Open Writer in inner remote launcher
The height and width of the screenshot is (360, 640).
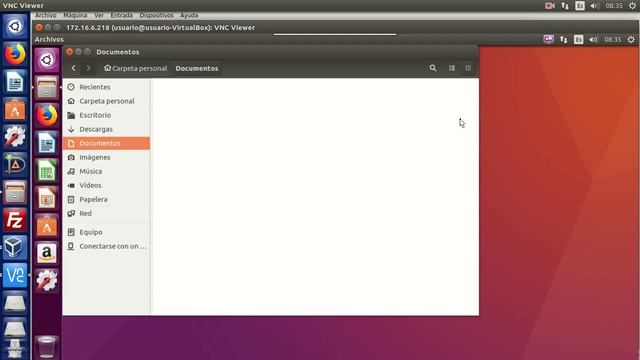tap(47, 143)
